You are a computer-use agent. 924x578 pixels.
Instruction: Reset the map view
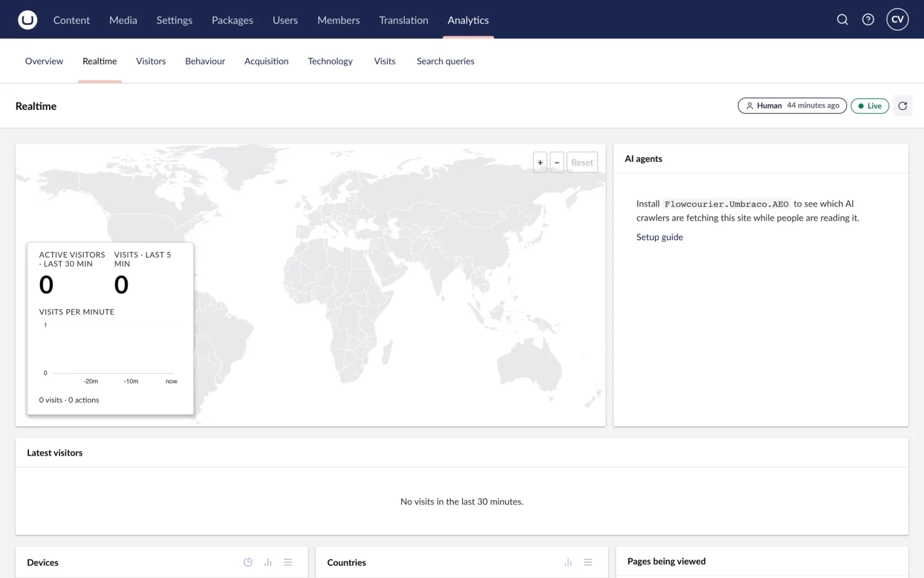(x=582, y=162)
